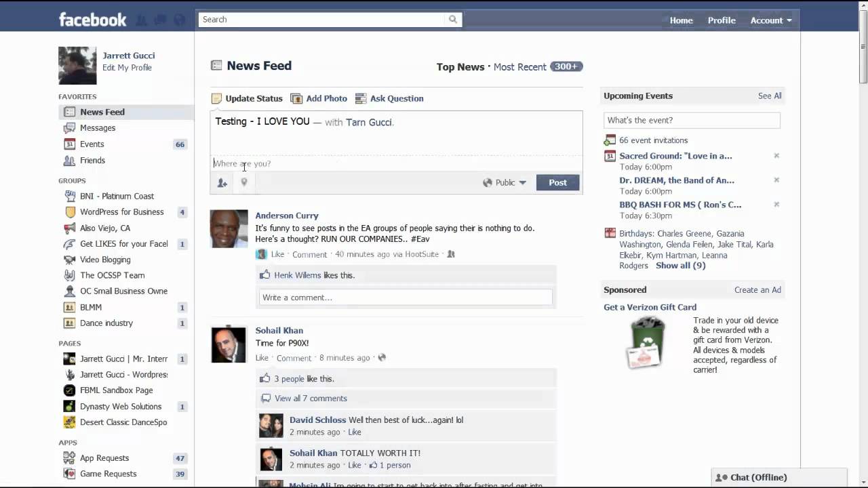Click the Add Photo icon
The width and height of the screenshot is (868, 488).
[x=296, y=99]
